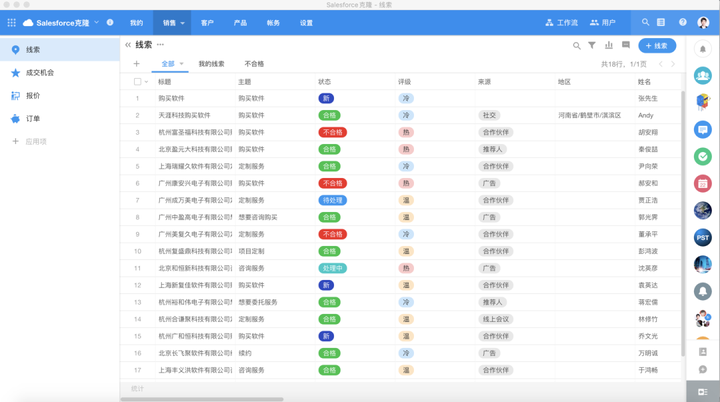Open the app info icon in top bar
Viewport: 720px width, 402px height.
pyautogui.click(x=110, y=22)
